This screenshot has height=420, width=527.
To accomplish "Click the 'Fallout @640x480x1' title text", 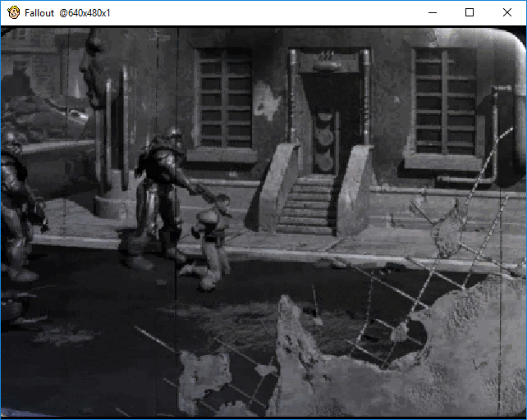I will [67, 13].
